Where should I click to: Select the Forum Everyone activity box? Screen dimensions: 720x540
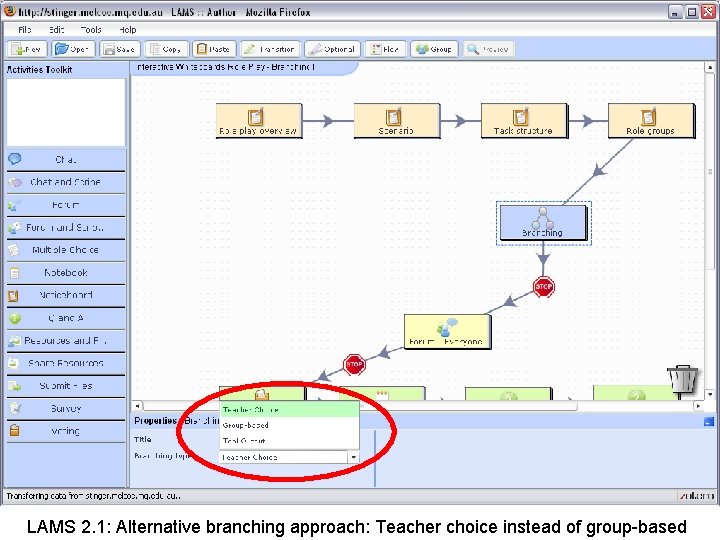pyautogui.click(x=447, y=332)
